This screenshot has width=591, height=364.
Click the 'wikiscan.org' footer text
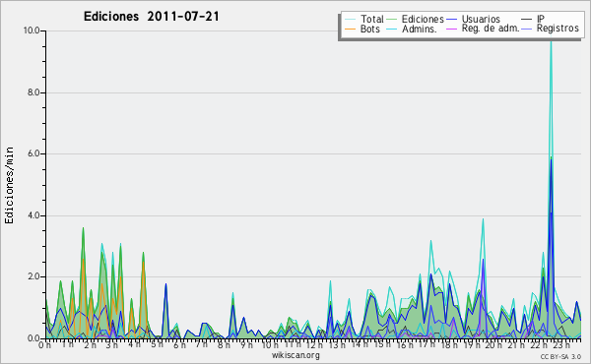click(x=295, y=355)
